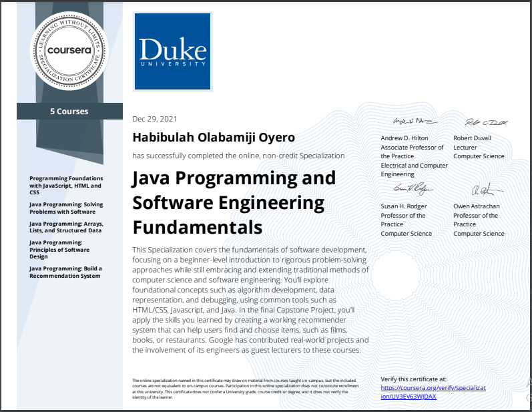The image size is (532, 412).
Task: Click "Java Programming: Principles of Software Design"
Action: coord(59,250)
